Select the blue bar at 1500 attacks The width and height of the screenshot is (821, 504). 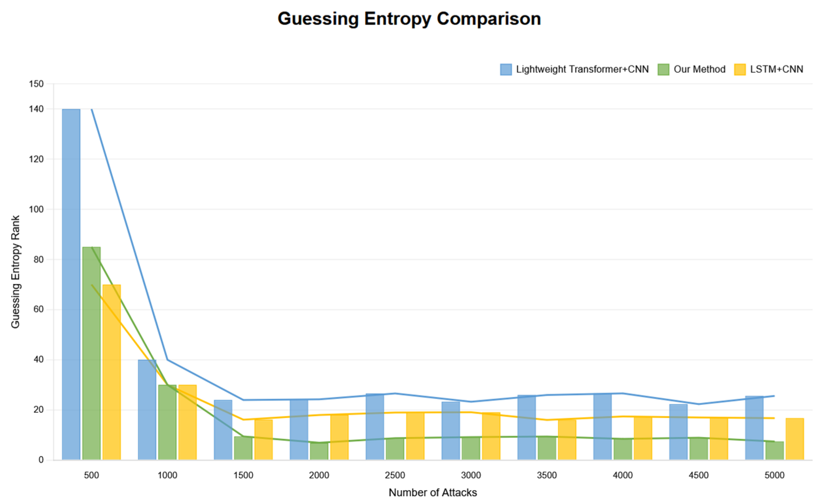(x=223, y=430)
